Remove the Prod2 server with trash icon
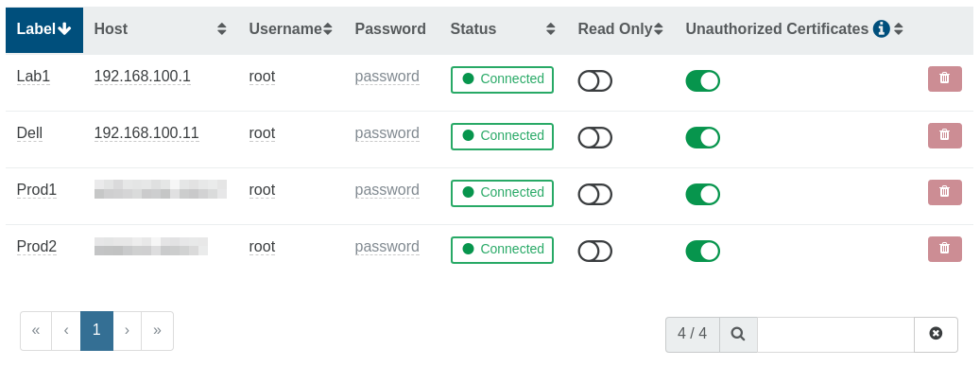Screen dimensions: 980x366 pyautogui.click(x=944, y=249)
